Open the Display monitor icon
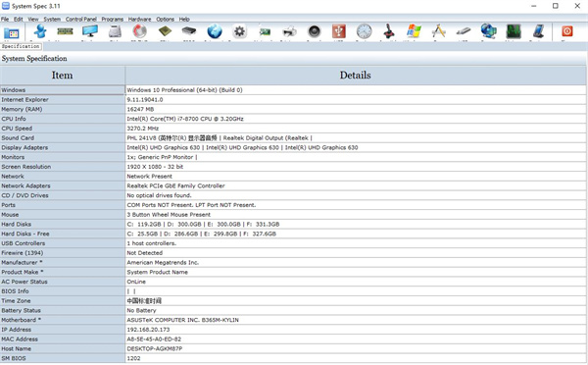The image size is (588, 365). tap(90, 31)
